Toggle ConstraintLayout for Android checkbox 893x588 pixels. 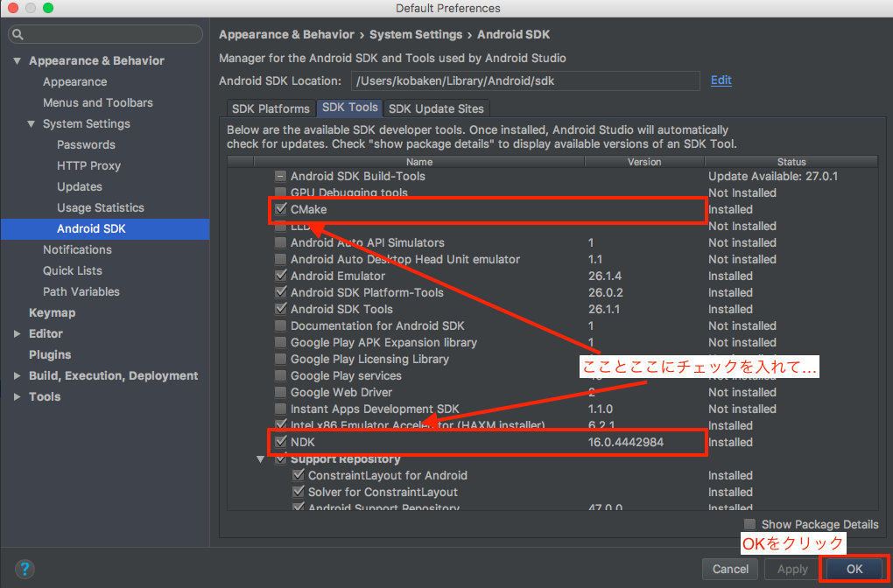[x=299, y=475]
